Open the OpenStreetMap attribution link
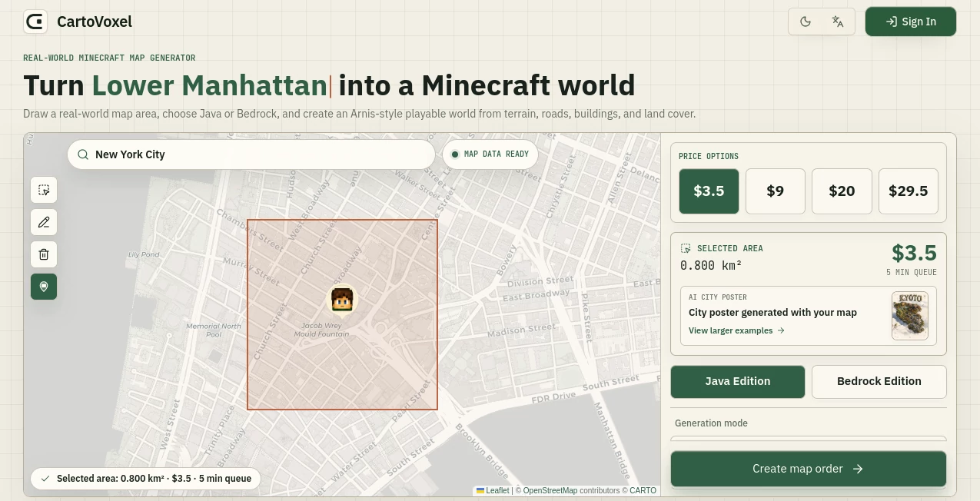The image size is (980, 501). [x=550, y=490]
